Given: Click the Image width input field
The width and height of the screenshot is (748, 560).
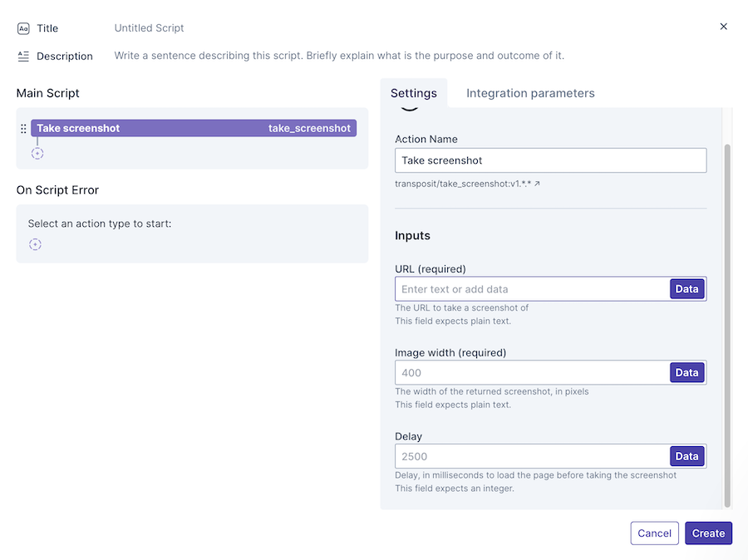Looking at the screenshot, I should (x=532, y=373).
